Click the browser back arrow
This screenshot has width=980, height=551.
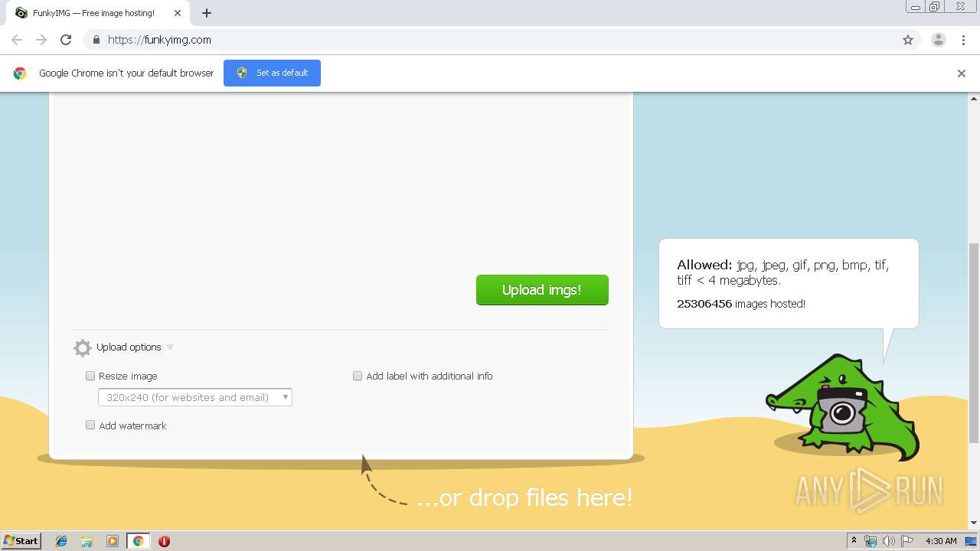click(x=17, y=40)
